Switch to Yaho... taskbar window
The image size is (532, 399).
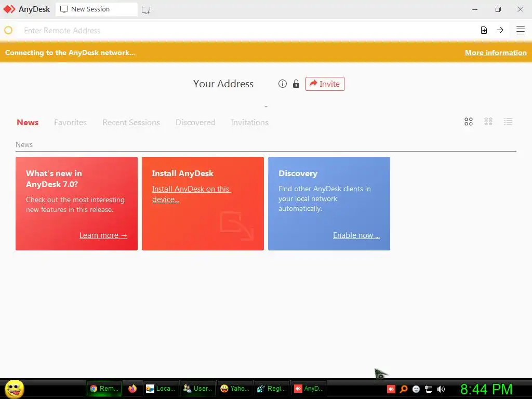[235, 389]
